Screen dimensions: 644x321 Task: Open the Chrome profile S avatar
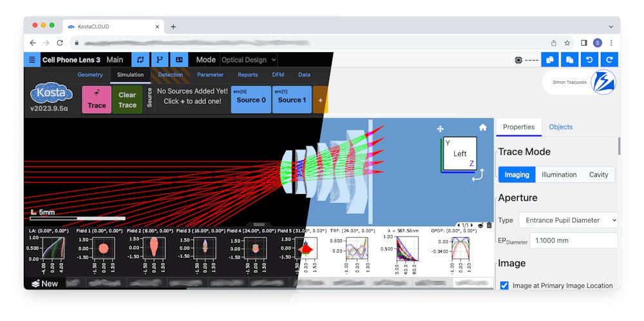598,43
